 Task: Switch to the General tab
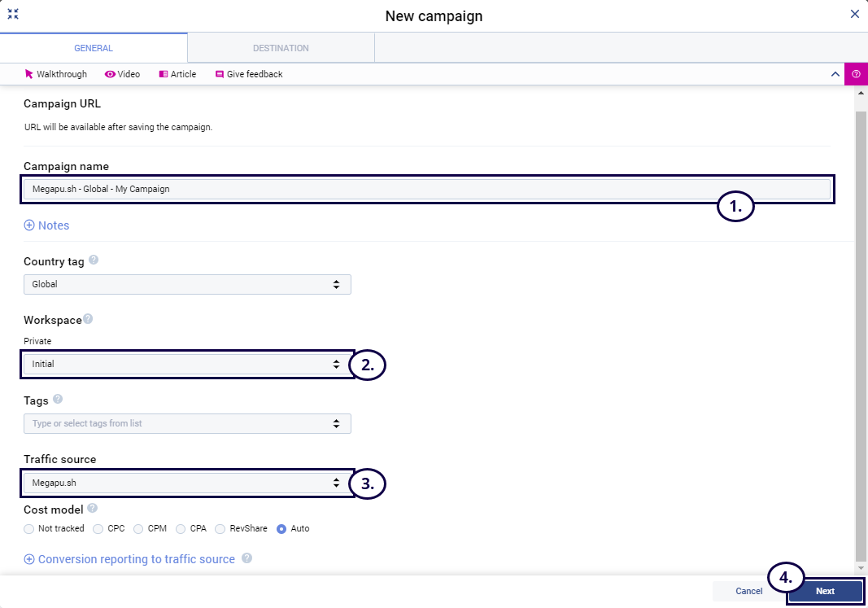pos(94,48)
